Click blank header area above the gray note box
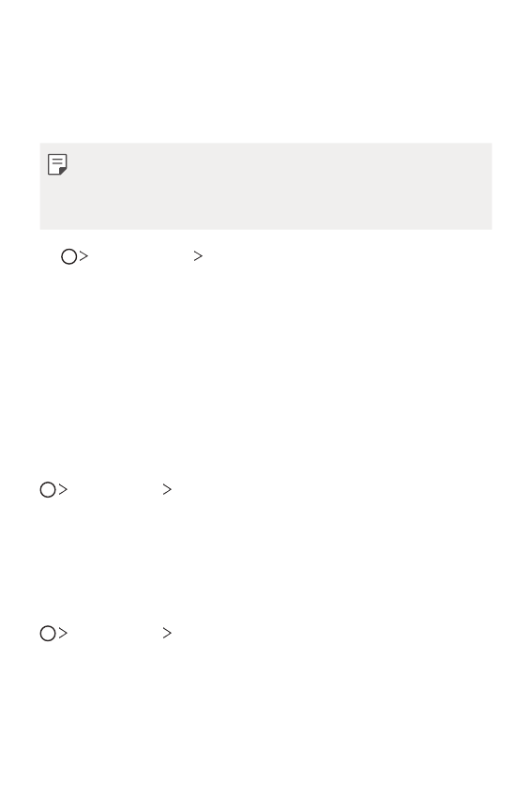Image resolution: width=532 pixels, height=798 pixels. 266,71
